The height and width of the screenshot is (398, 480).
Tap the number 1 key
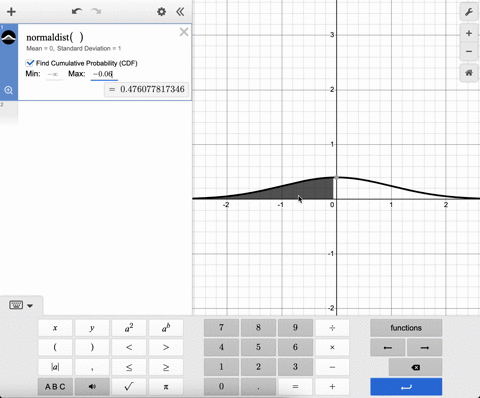(x=221, y=367)
